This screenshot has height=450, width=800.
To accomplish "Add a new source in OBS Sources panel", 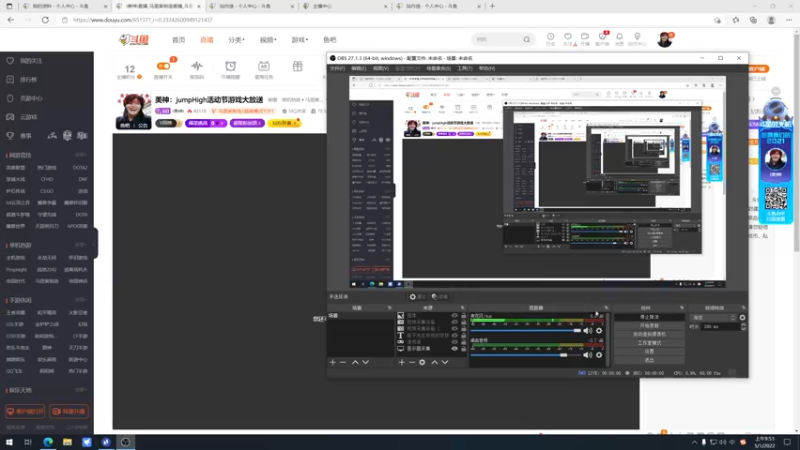I will click(x=402, y=362).
